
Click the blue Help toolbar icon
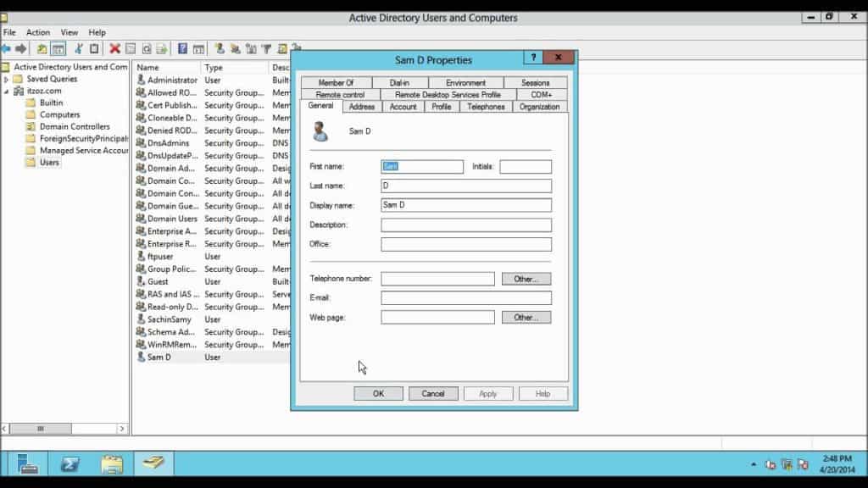pyautogui.click(x=182, y=48)
